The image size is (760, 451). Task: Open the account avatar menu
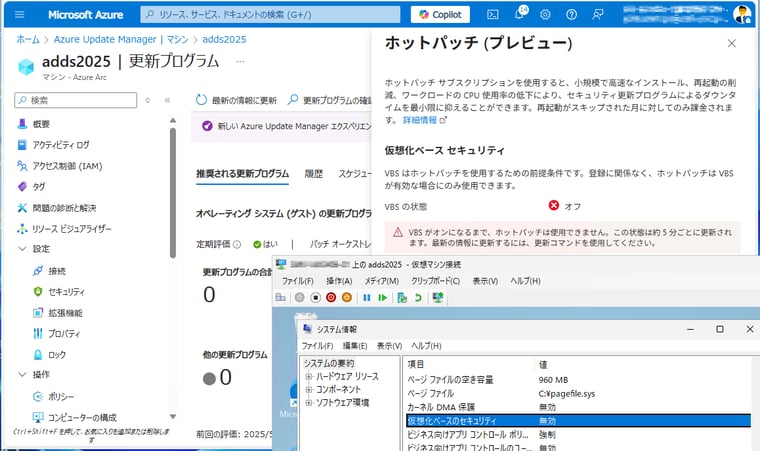[742, 15]
